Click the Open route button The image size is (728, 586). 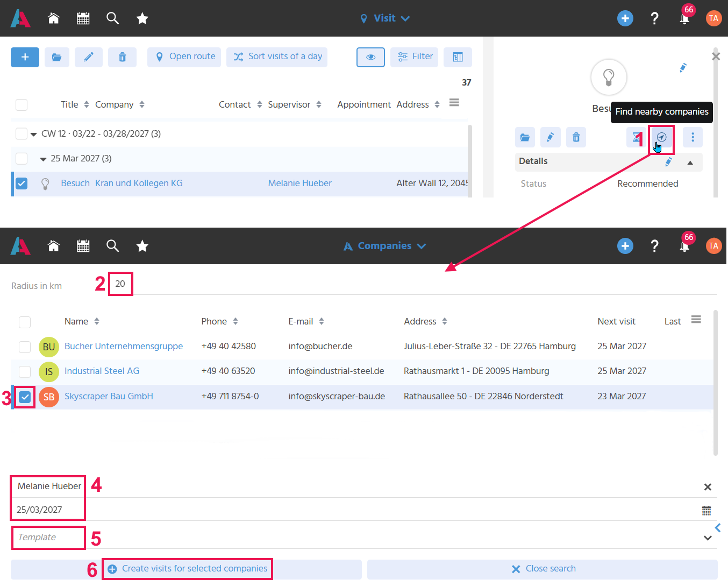click(184, 57)
